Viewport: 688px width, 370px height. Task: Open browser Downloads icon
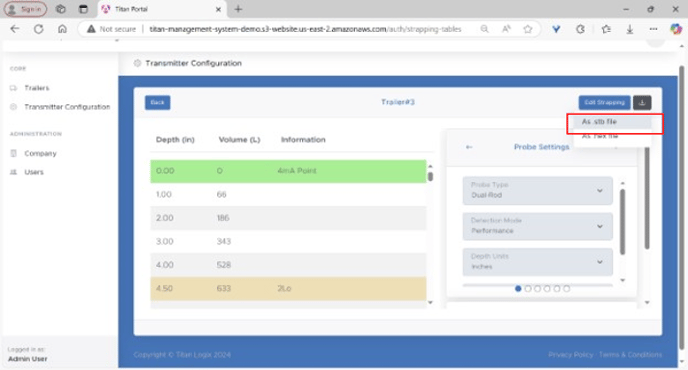(630, 29)
